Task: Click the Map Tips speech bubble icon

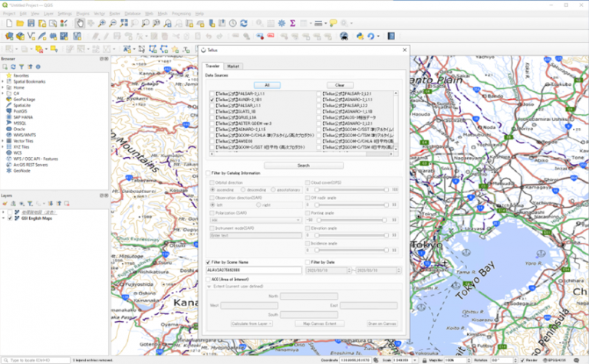Action: 333,23
